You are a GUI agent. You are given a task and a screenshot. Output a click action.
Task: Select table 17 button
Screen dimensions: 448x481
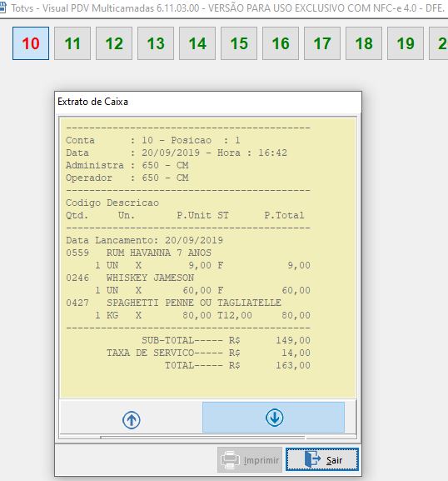click(322, 43)
